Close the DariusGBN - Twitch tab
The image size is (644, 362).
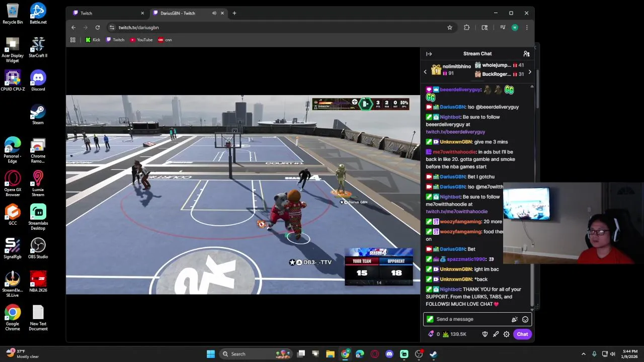(x=222, y=13)
